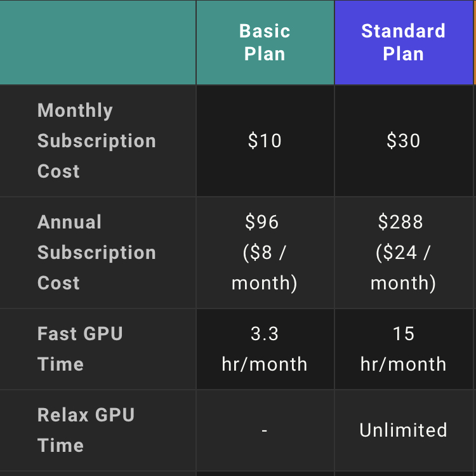Click the ($8 / month) text
The width and height of the screenshot is (476, 476).
265,268
